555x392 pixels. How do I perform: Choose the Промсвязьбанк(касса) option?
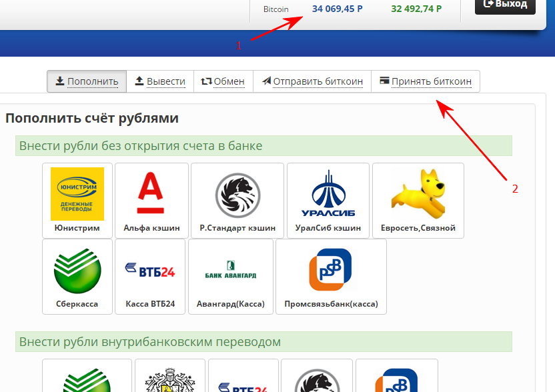[x=332, y=277]
